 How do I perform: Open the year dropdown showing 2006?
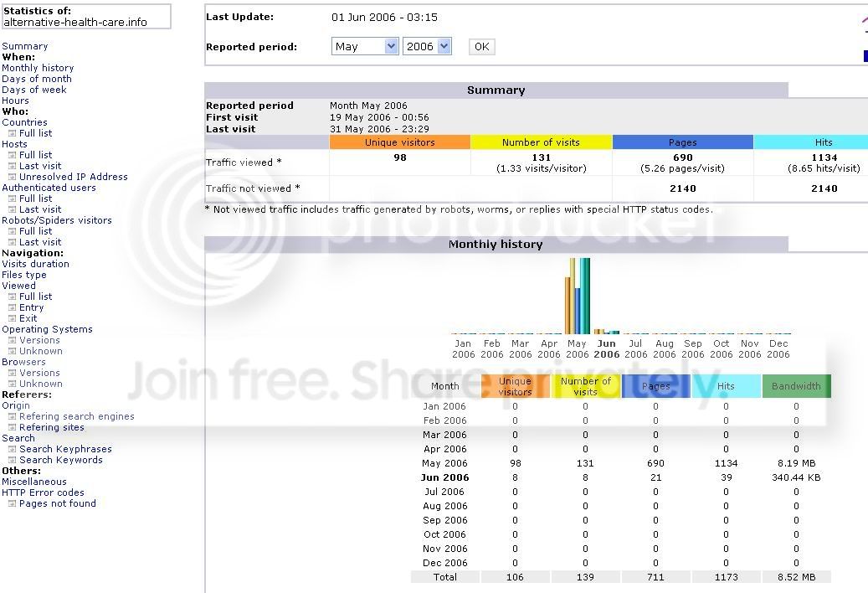click(x=427, y=47)
